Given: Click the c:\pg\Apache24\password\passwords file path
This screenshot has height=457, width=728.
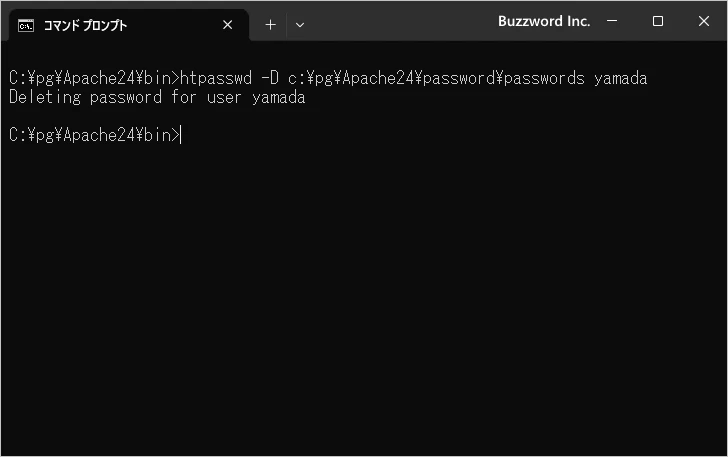Looking at the screenshot, I should point(436,78).
